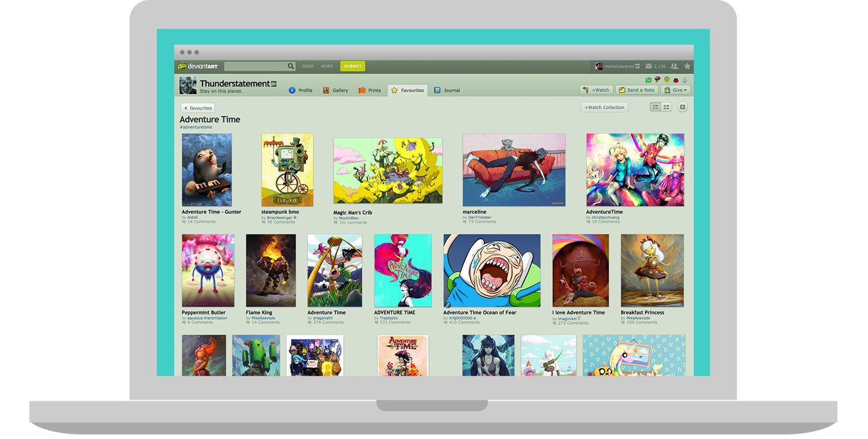Screen dimensions: 868x439
Task: Click the +Watch button
Action: click(x=596, y=90)
